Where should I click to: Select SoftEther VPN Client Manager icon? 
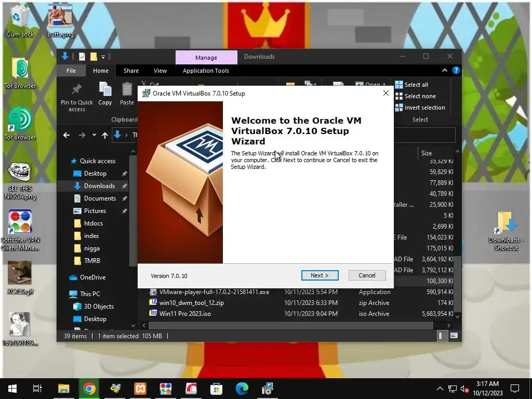20,231
